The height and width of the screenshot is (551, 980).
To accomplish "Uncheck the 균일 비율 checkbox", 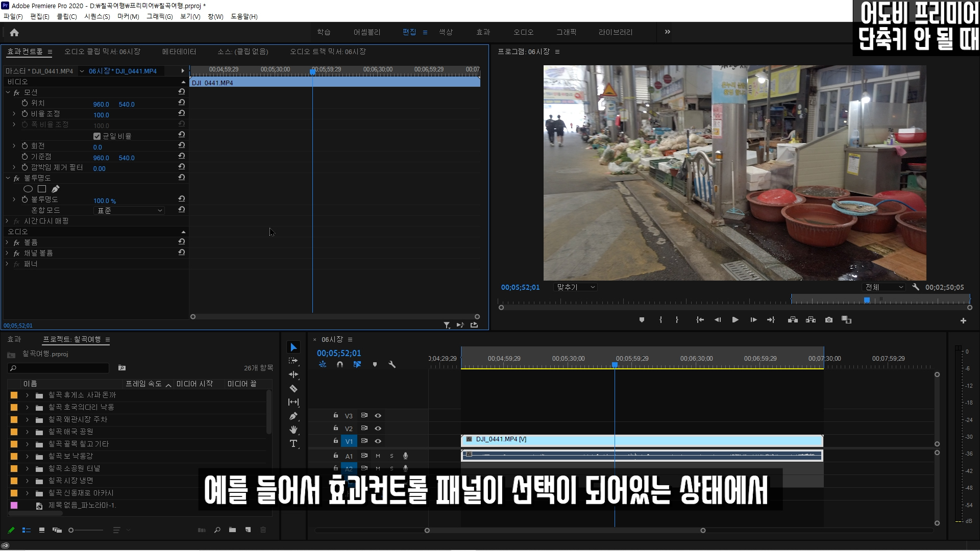I will 97,136.
